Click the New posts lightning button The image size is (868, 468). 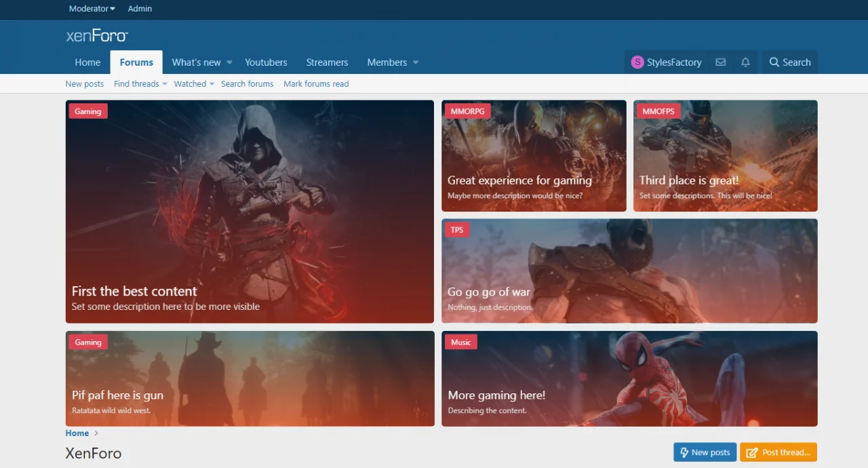point(705,452)
